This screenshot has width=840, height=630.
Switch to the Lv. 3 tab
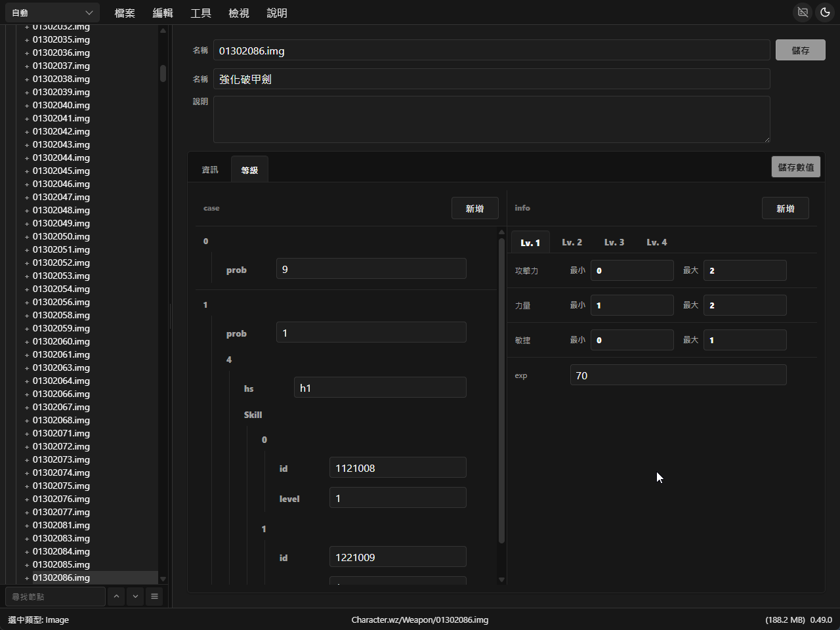click(614, 242)
